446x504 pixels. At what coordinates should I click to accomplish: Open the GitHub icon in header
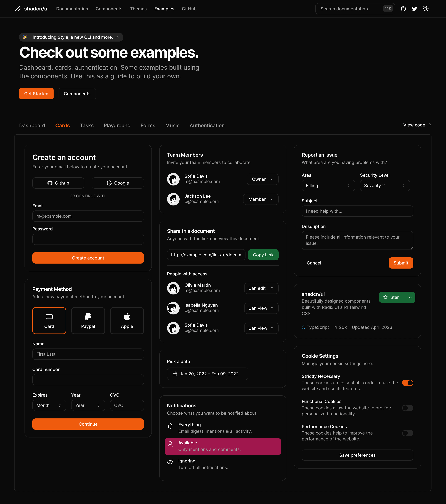coord(403,9)
